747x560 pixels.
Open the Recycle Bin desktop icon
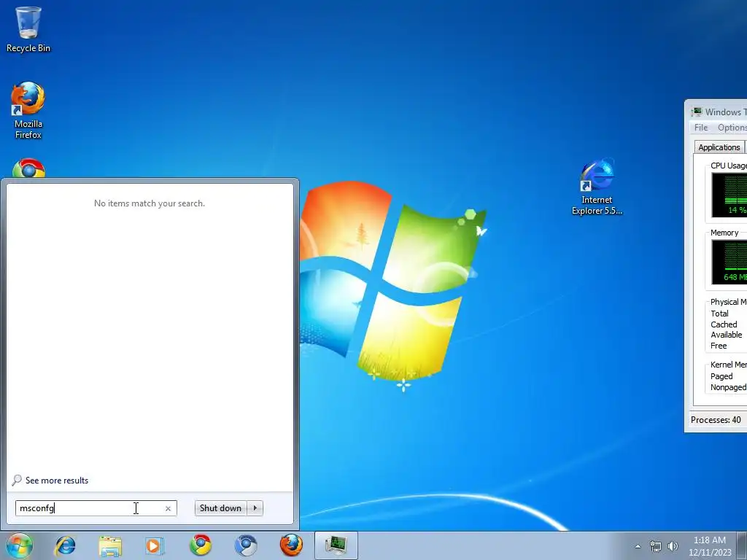28,29
